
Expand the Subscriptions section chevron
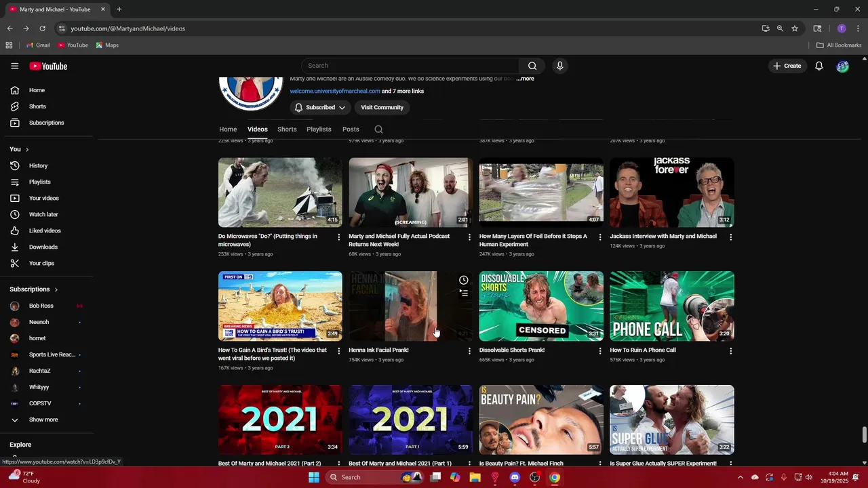click(56, 289)
